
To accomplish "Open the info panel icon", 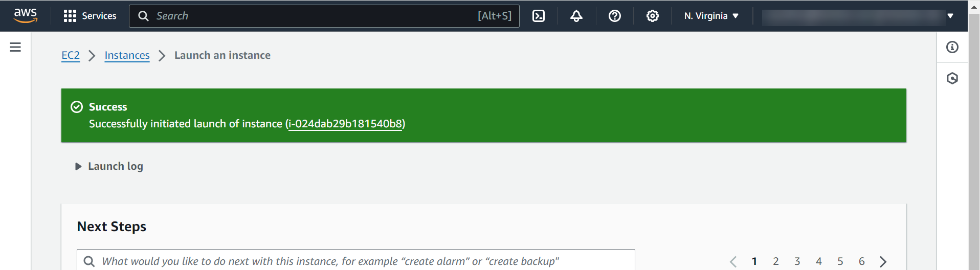I will tap(952, 47).
